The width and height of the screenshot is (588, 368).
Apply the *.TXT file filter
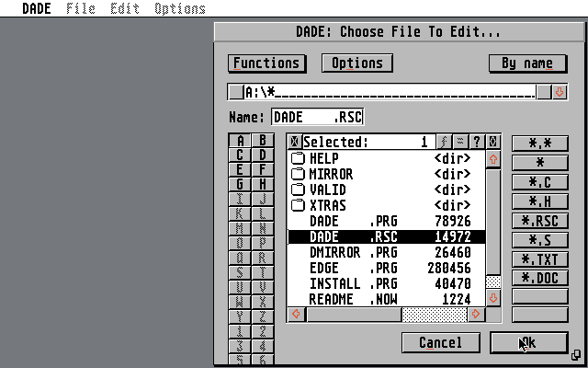click(539, 259)
